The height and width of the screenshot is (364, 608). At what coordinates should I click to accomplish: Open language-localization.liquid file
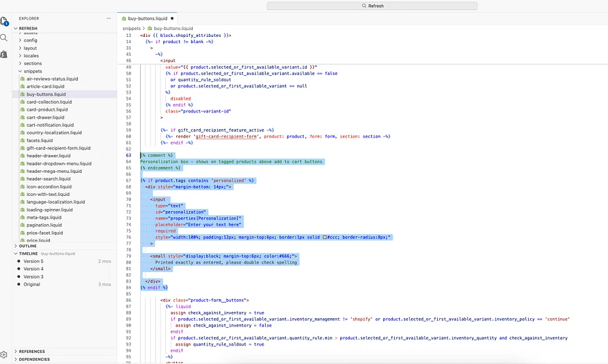coord(55,202)
